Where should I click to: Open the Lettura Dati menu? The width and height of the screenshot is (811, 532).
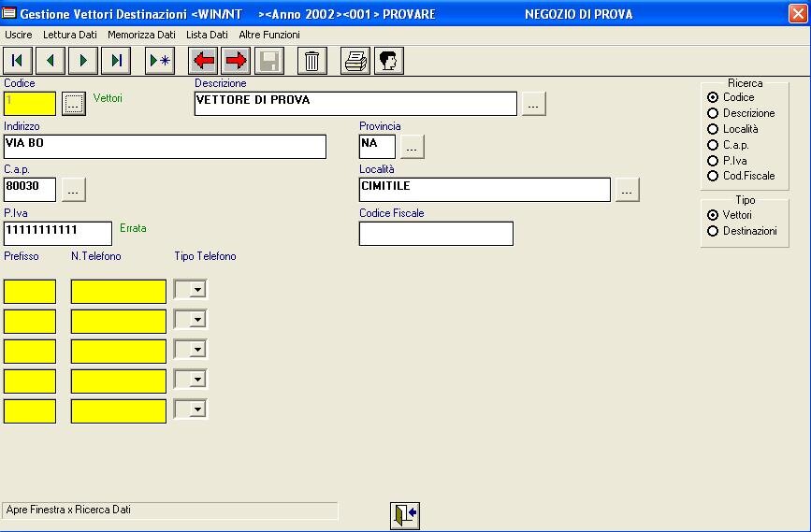tap(69, 35)
